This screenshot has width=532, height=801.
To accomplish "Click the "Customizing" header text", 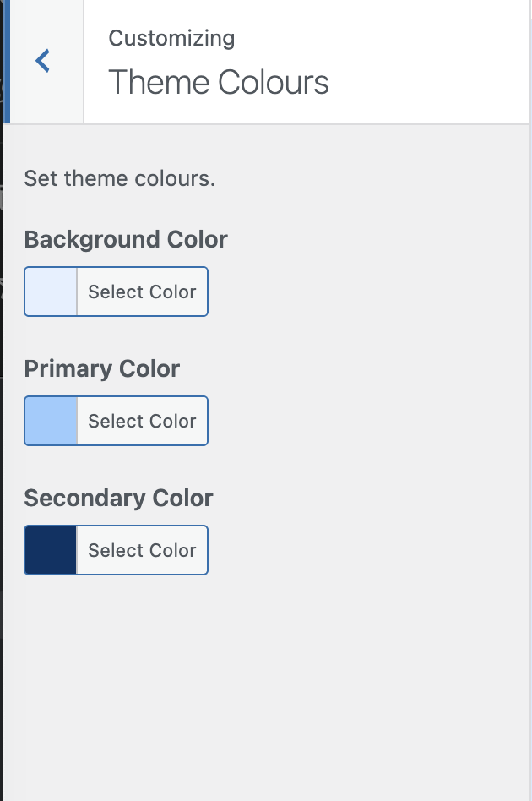I will (x=171, y=38).
